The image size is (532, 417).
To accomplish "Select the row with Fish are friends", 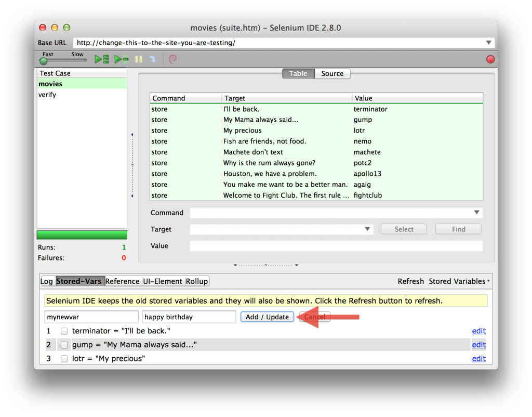I will click(316, 141).
